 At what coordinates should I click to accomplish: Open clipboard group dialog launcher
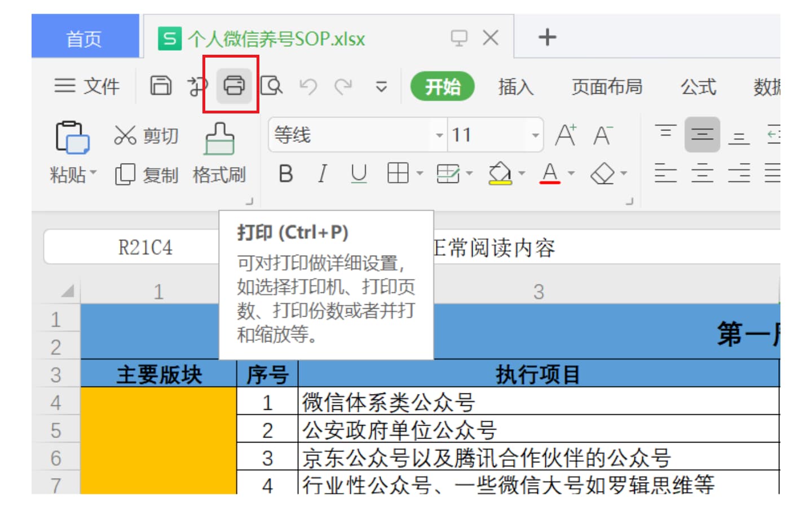(x=249, y=201)
